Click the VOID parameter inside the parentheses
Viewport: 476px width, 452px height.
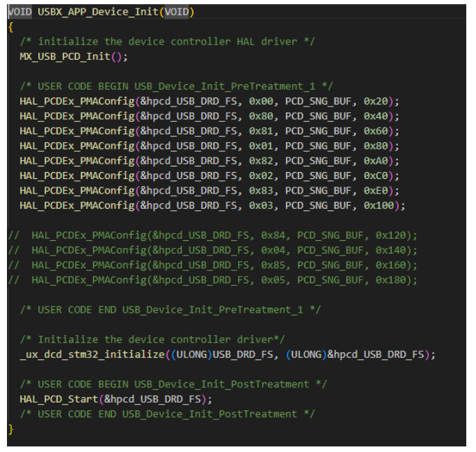point(177,12)
